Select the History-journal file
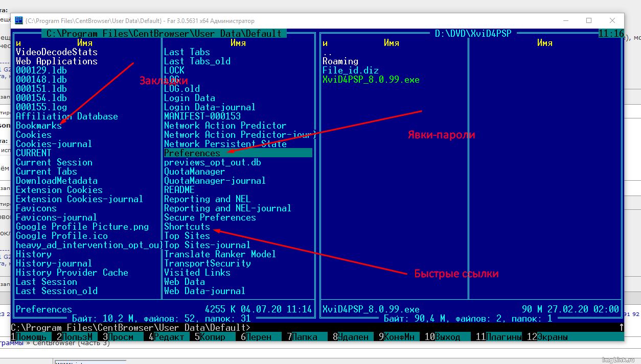641x364 pixels. (x=54, y=263)
